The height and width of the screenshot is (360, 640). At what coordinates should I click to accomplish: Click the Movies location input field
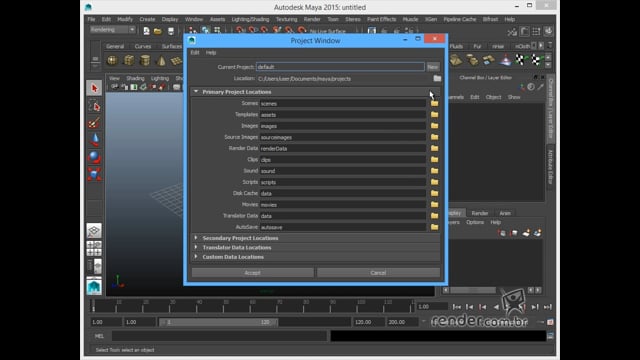tap(343, 205)
